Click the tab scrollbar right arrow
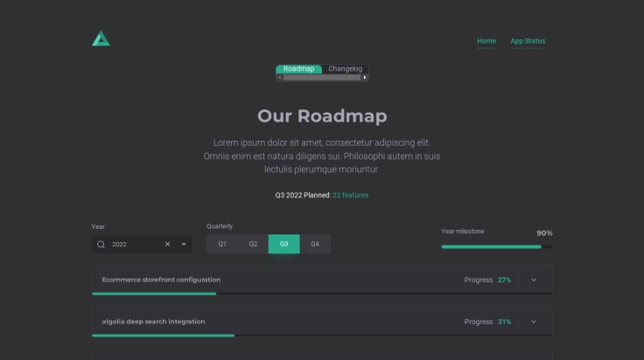The height and width of the screenshot is (360, 644). click(x=365, y=78)
